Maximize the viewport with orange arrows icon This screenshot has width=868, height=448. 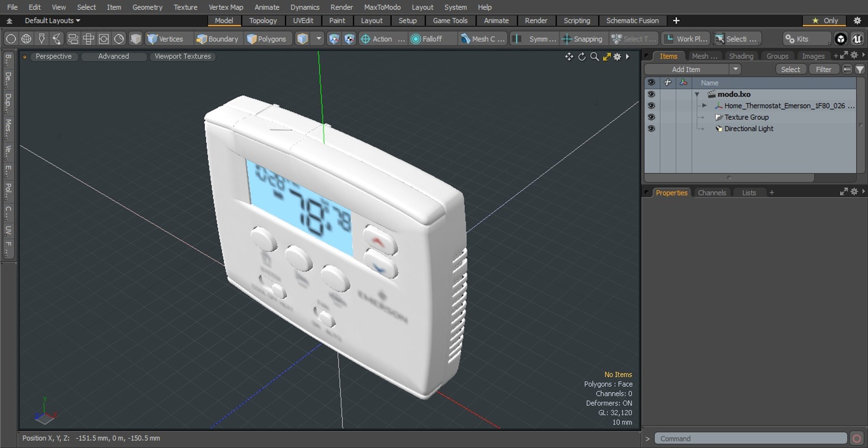pos(606,57)
